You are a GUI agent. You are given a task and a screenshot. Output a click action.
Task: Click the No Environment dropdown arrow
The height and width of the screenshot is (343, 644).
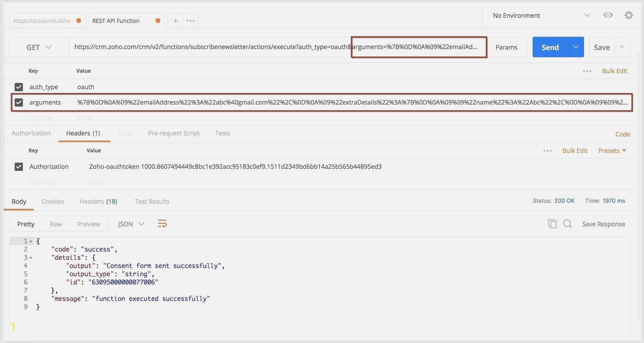pyautogui.click(x=587, y=15)
